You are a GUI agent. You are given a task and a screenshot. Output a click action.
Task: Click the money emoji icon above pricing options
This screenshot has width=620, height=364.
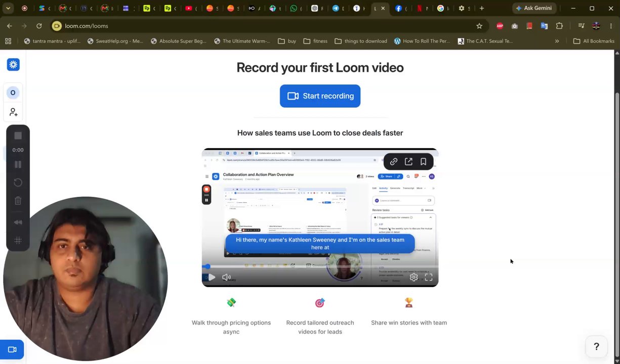click(x=231, y=302)
